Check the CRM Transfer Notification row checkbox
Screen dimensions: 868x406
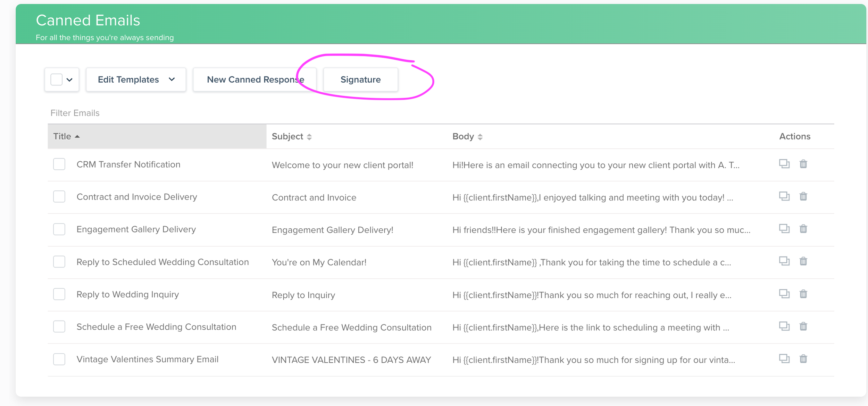59,164
